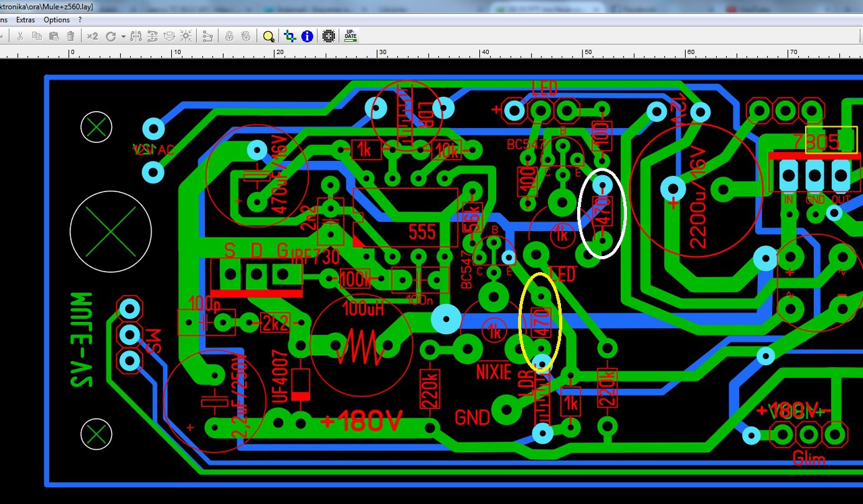
Task: Activate the yellow magnifier zoom tool
Action: (268, 36)
